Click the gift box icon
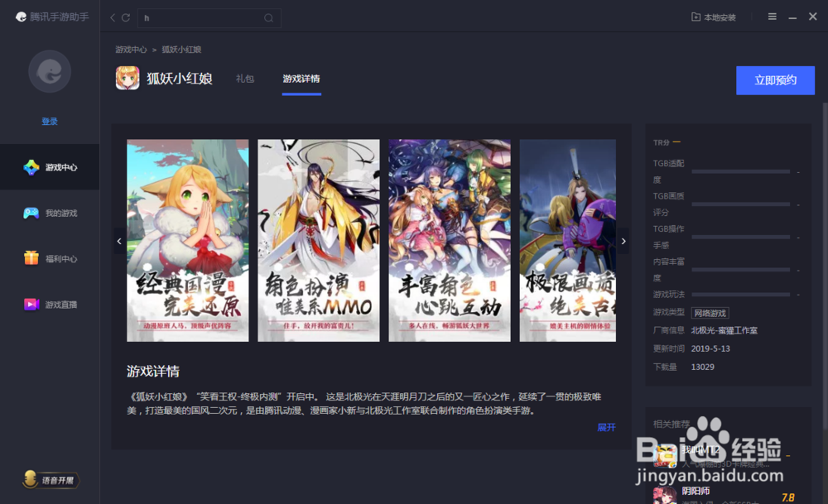The height and width of the screenshot is (504, 828). tap(31, 258)
